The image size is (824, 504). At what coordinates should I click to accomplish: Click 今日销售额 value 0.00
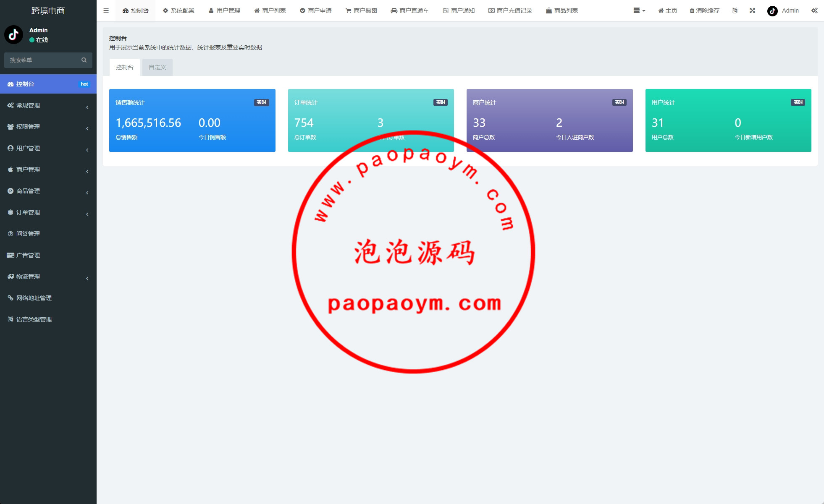pos(209,123)
